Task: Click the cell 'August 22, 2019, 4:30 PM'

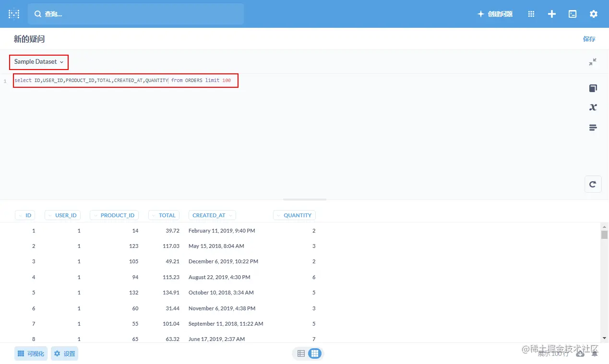Action: 219,277
